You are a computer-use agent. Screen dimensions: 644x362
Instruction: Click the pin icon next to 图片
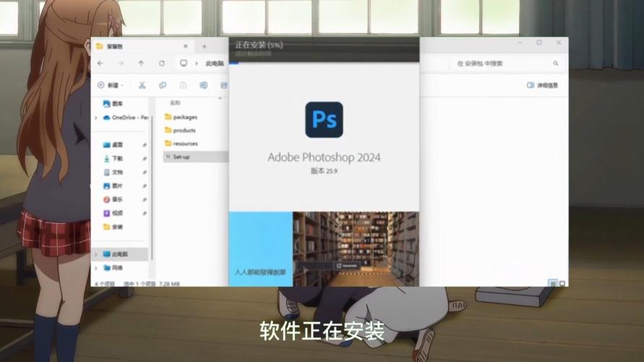click(x=145, y=186)
